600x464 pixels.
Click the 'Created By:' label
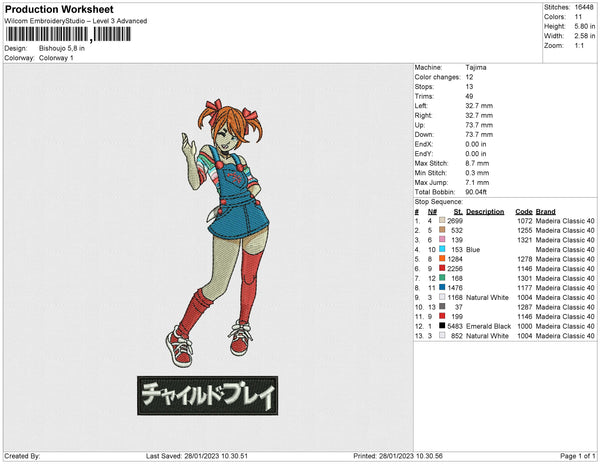coord(22,456)
